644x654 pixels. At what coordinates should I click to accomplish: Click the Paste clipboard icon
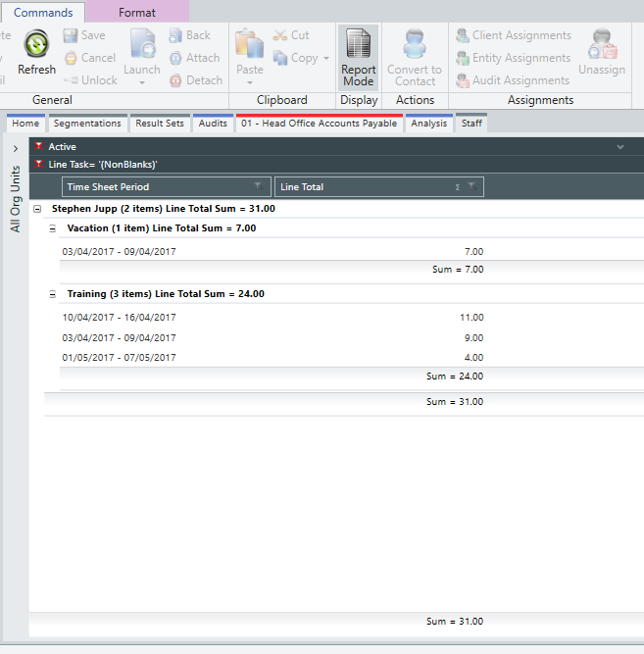tap(249, 44)
